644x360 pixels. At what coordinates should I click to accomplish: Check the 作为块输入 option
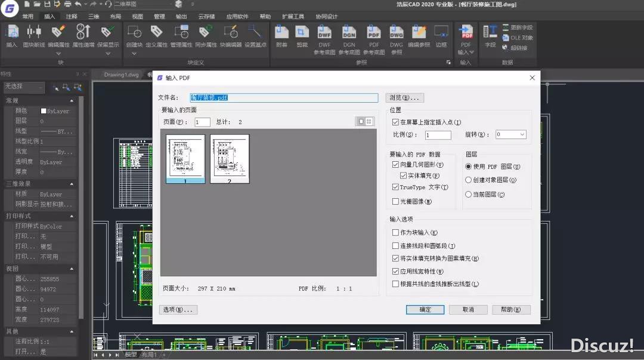coord(396,233)
